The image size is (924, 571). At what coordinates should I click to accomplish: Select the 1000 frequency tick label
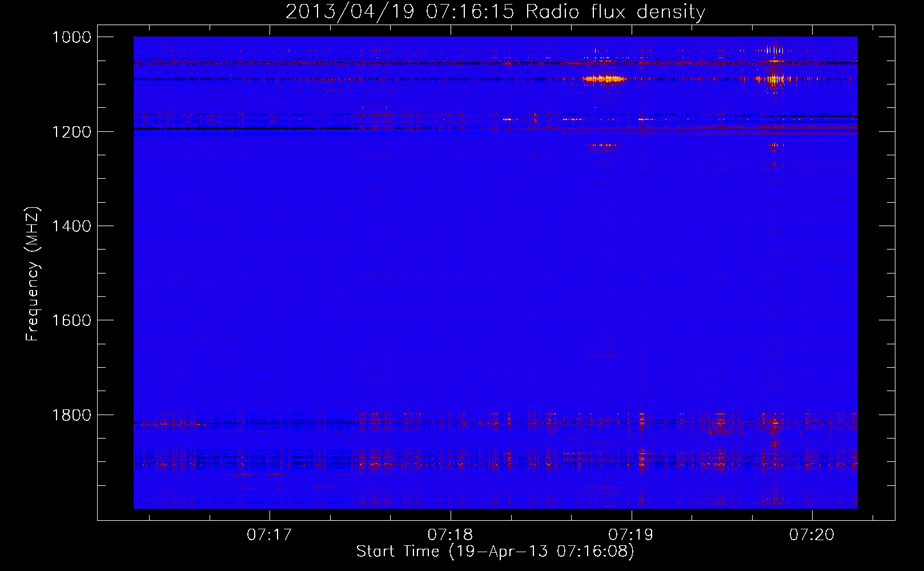pyautogui.click(x=71, y=37)
